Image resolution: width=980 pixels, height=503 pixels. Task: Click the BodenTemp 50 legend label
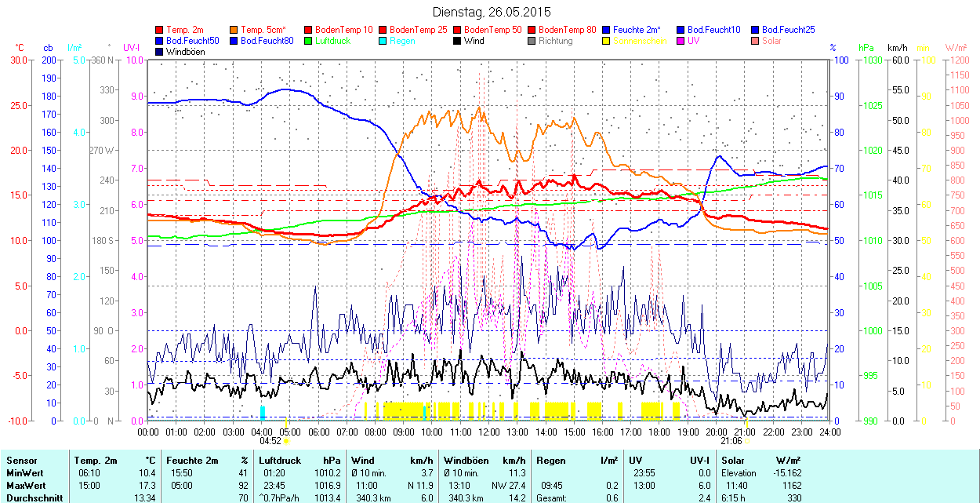point(493,30)
